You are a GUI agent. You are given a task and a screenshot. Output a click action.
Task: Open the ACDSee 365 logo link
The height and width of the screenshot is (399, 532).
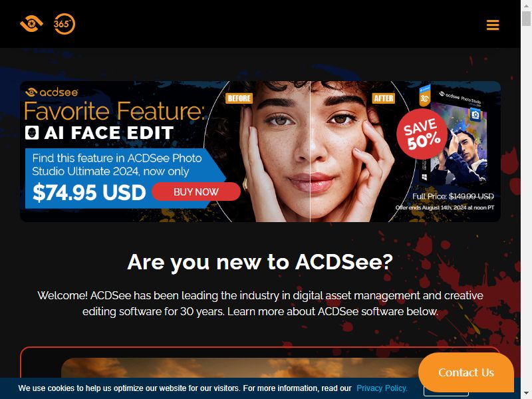coord(65,24)
